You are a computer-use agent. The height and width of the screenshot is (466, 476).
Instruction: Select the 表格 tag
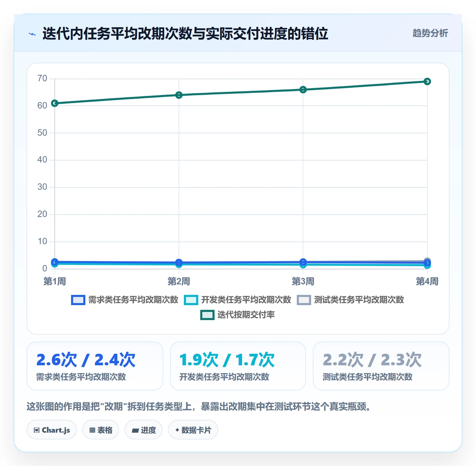(x=101, y=430)
